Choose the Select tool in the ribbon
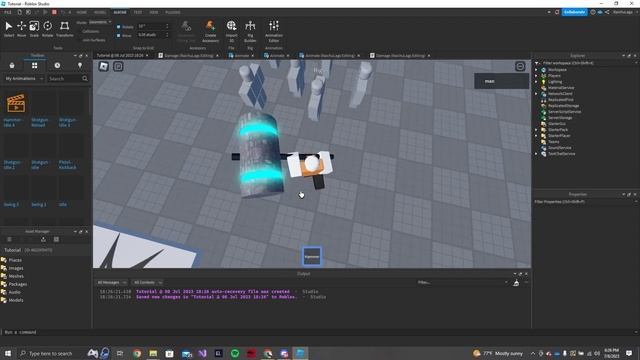This screenshot has height=360, width=640. [x=9, y=29]
